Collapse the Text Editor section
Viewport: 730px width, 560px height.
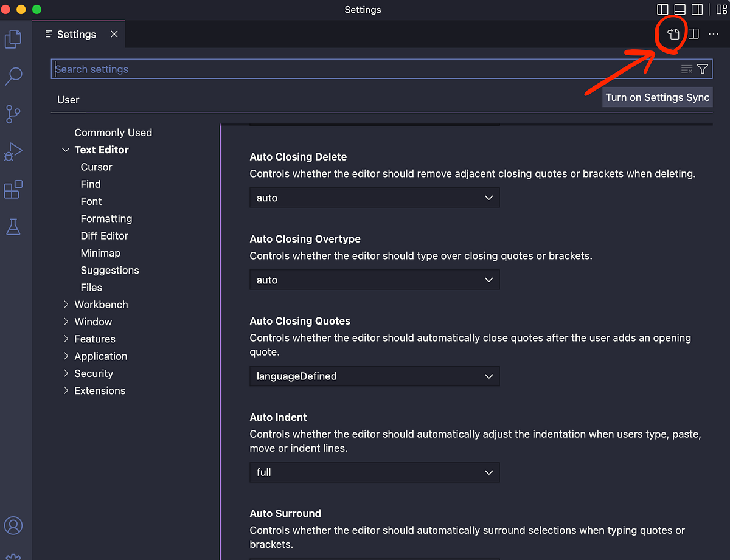point(66,149)
